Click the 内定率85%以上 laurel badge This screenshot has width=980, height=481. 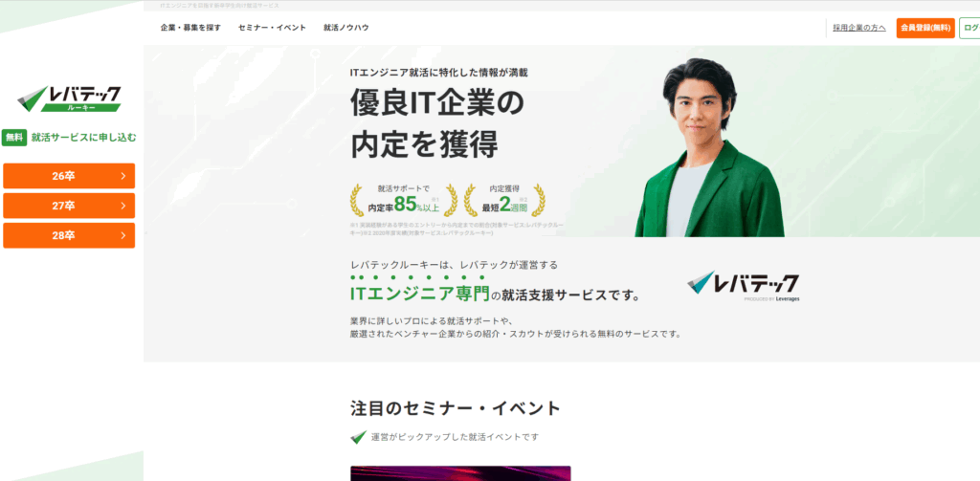[404, 200]
